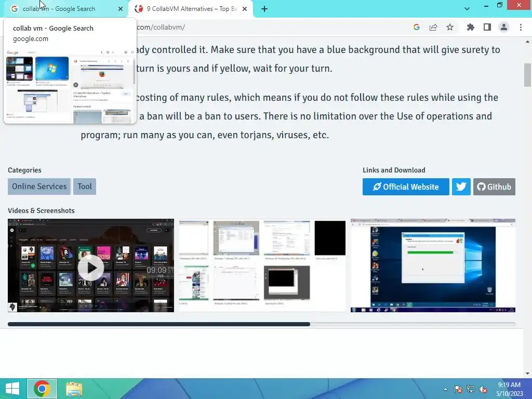The height and width of the screenshot is (399, 532).
Task: Bookmark this page with the star icon
Action: click(450, 27)
